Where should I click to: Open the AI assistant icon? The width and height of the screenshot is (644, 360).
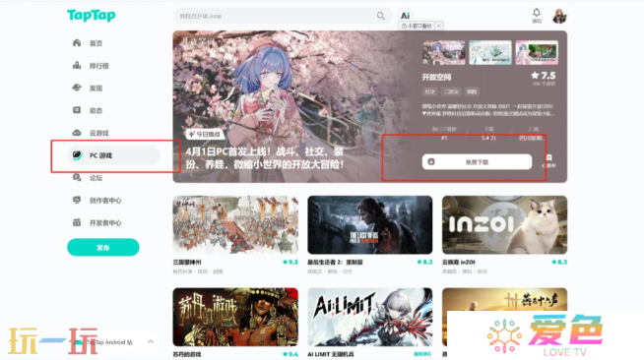click(x=406, y=16)
